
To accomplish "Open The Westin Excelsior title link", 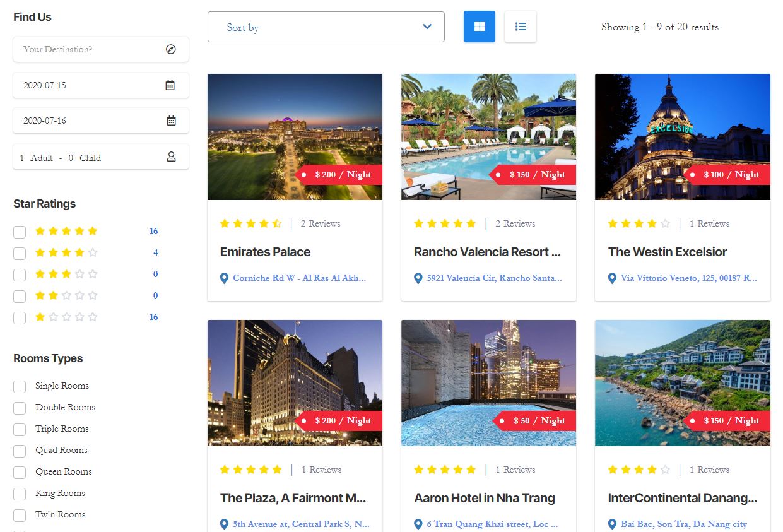I will pyautogui.click(x=668, y=252).
